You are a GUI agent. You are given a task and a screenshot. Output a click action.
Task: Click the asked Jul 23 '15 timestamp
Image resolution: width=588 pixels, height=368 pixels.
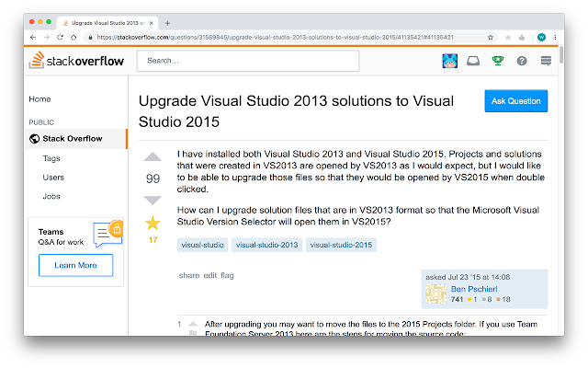tap(468, 277)
